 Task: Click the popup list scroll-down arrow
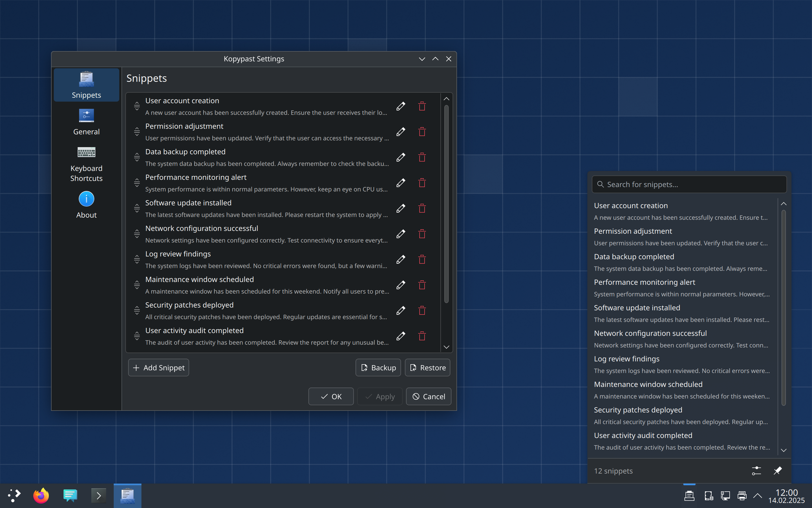[783, 450]
